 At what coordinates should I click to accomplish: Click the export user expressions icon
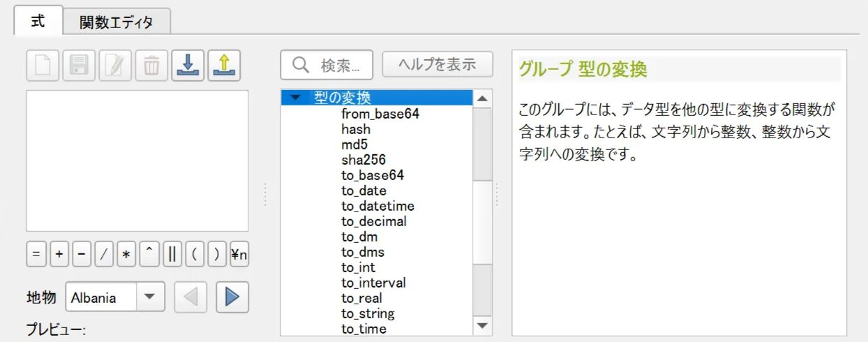coord(223,66)
